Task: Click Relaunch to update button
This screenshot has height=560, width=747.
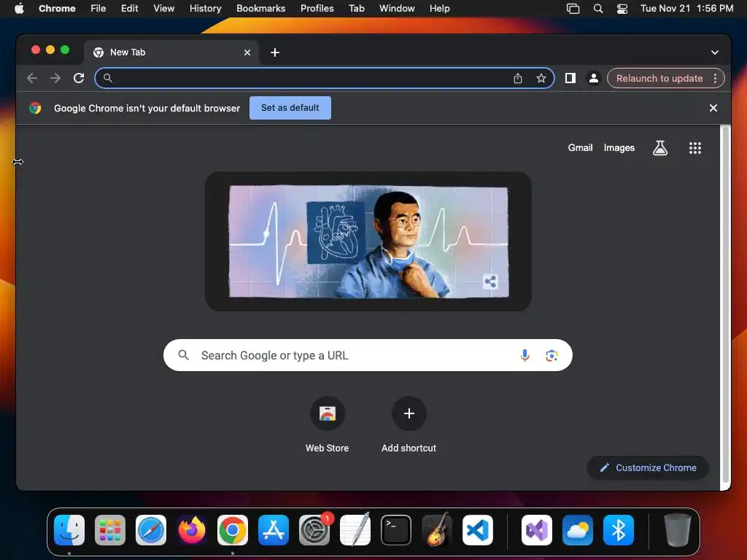Action: tap(659, 78)
